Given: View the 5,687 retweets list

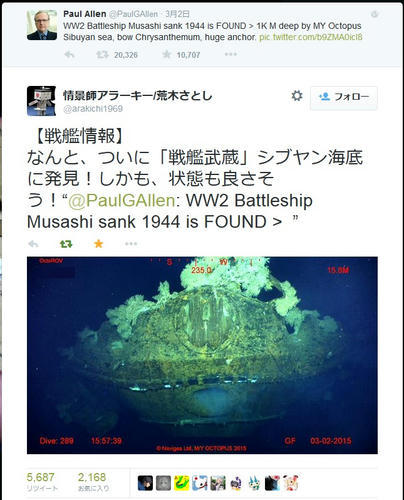Looking at the screenshot, I should click(42, 482).
